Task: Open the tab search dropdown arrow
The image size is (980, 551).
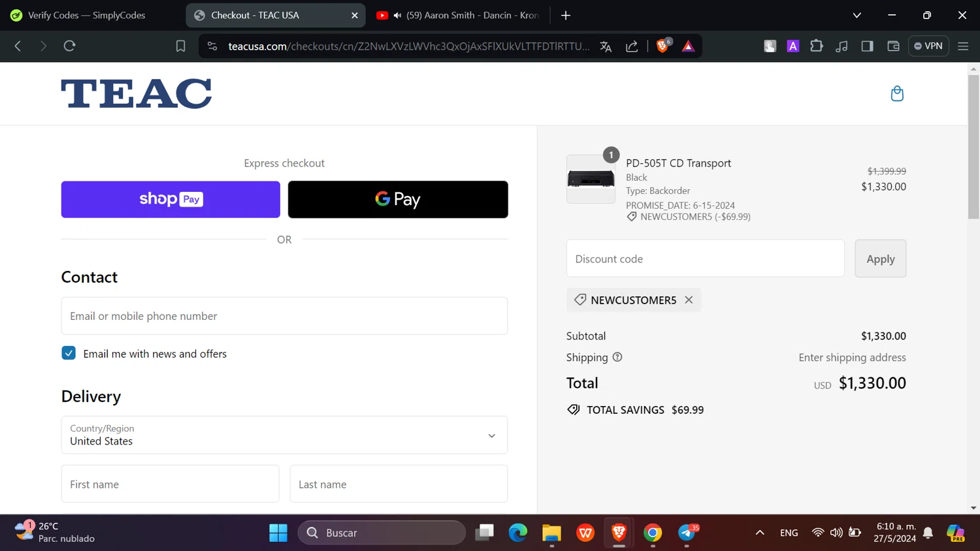Action: (857, 15)
